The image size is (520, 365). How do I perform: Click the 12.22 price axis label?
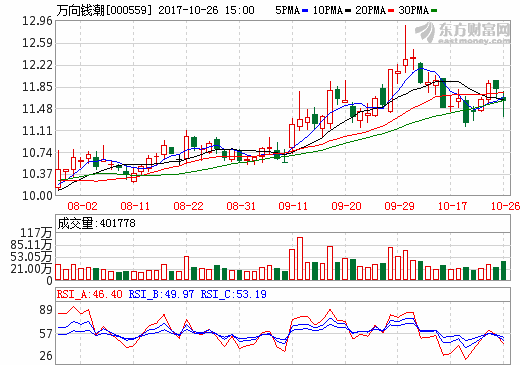click(x=37, y=65)
